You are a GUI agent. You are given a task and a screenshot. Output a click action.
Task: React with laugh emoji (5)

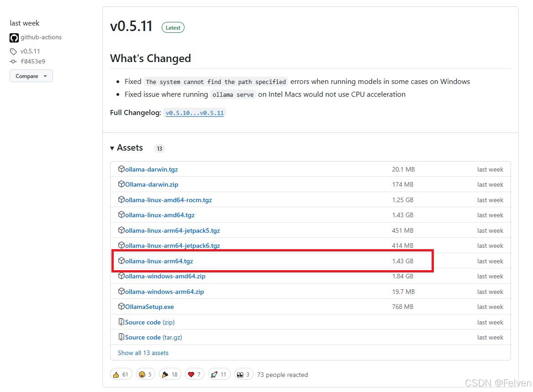146,374
